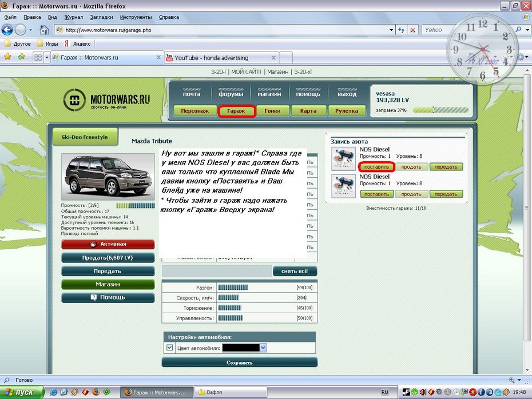Open the address bar history dropdown
Viewport: 532px width, 399px height.
point(391,30)
